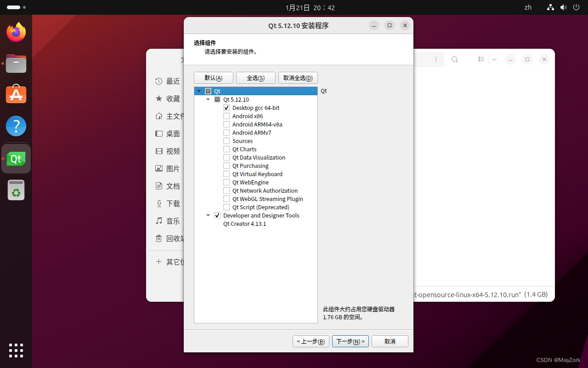Click search icon in Files window

click(454, 59)
